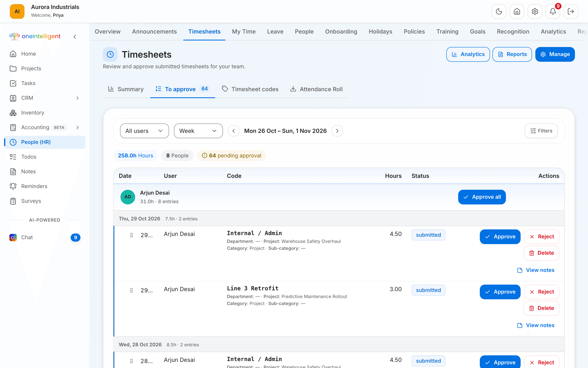588x368 pixels.
Task: Toggle dark mode moon icon
Action: [499, 11]
